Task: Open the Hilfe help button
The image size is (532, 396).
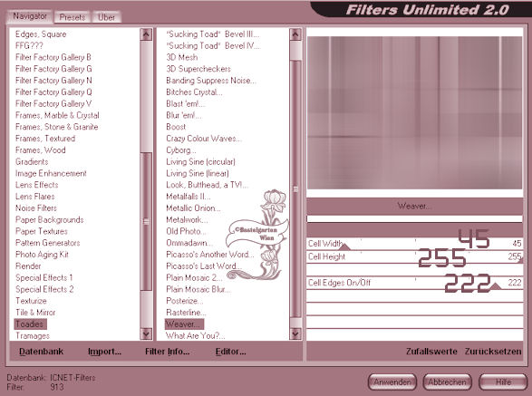Action: click(503, 382)
